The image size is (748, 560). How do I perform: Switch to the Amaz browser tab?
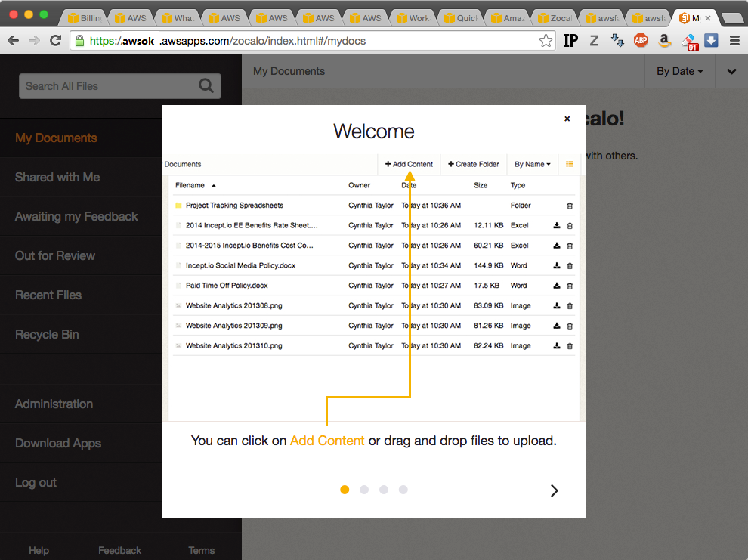[508, 18]
